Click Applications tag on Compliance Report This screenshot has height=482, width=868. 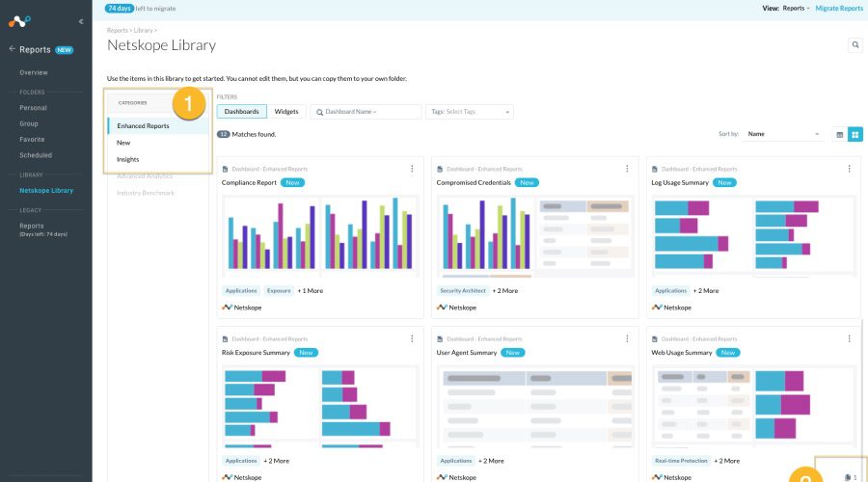[241, 290]
